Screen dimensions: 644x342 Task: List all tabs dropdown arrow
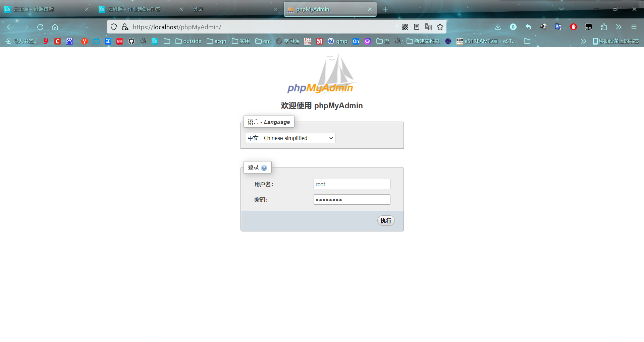pyautogui.click(x=561, y=9)
